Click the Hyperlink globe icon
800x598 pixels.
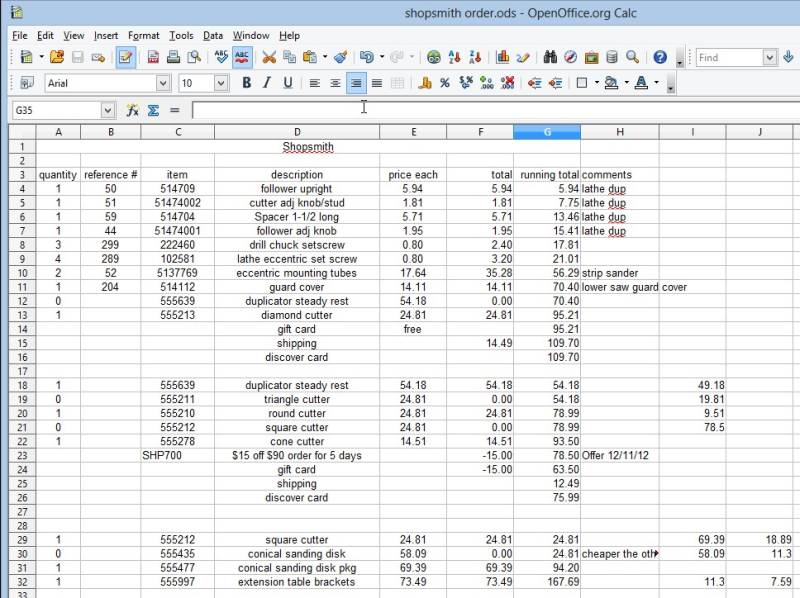pos(434,57)
